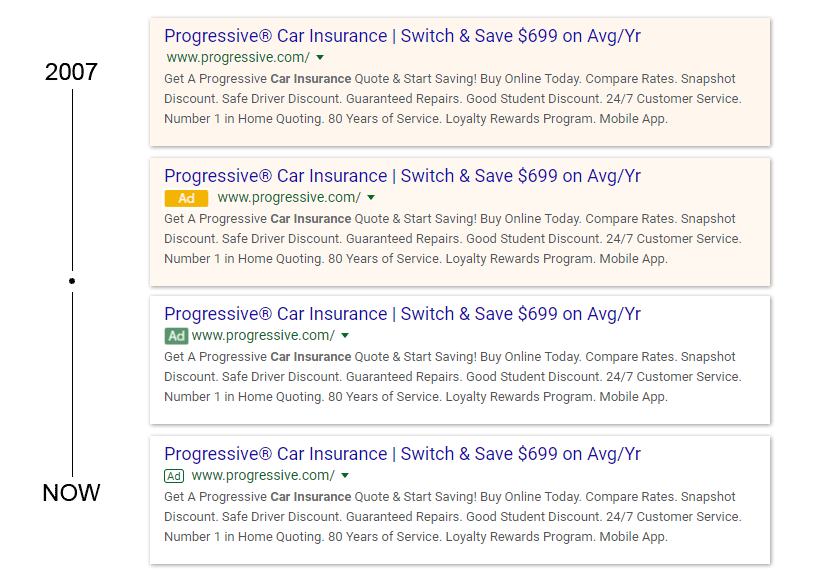The image size is (813, 582).
Task: Click www.progressive.com URL in the first ad
Action: click(x=238, y=58)
